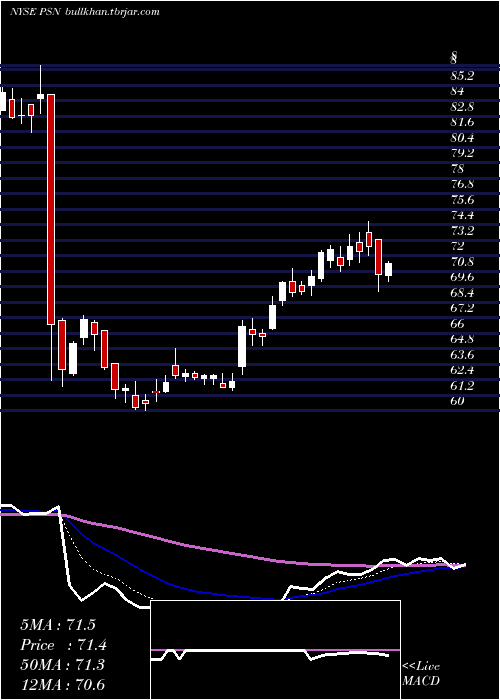Click the 63.6 price axis label
The height and width of the screenshot is (700, 500).
click(462, 355)
